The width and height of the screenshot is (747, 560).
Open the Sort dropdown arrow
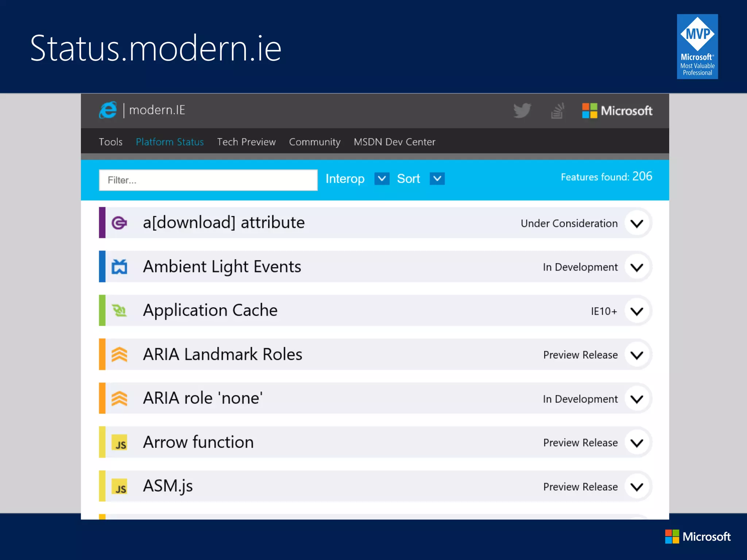click(x=437, y=179)
